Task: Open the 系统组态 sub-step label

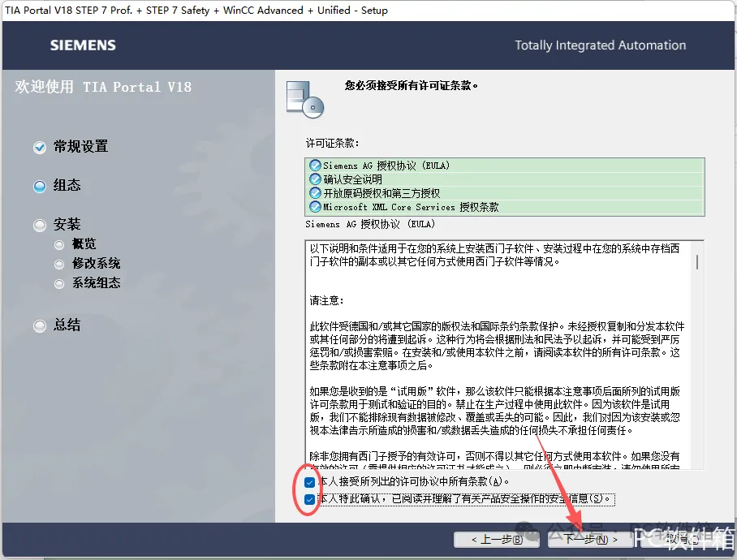Action: tap(97, 282)
